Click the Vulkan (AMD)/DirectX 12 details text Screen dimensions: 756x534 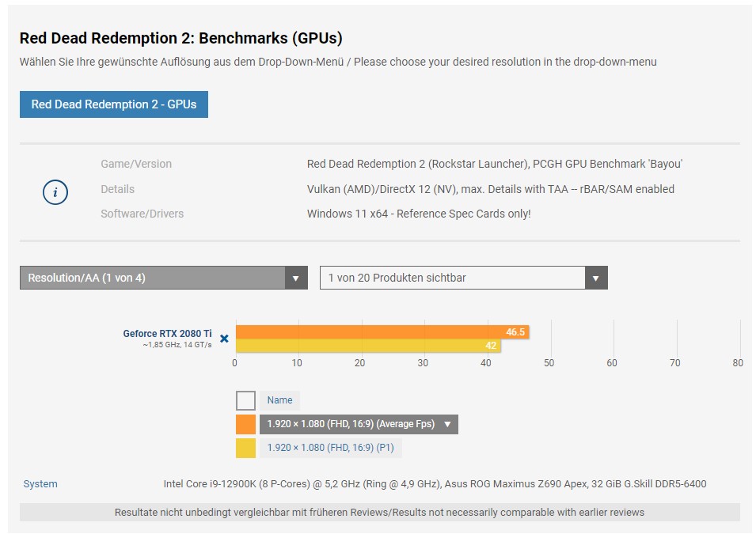click(491, 189)
